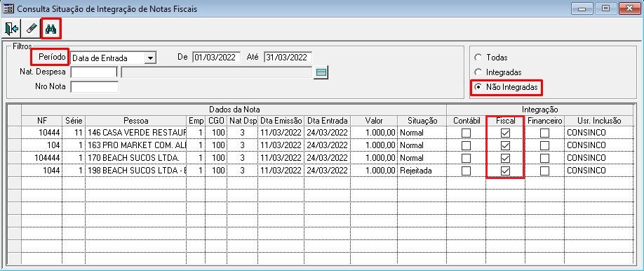Toggle Contábil checkbox for NF 10444
644x271 pixels.
pos(466,133)
